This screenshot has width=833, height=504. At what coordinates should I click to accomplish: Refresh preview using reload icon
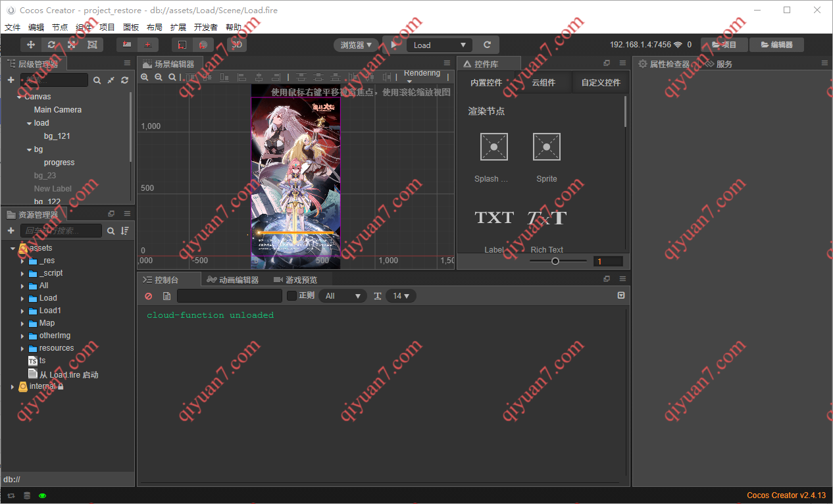point(487,45)
